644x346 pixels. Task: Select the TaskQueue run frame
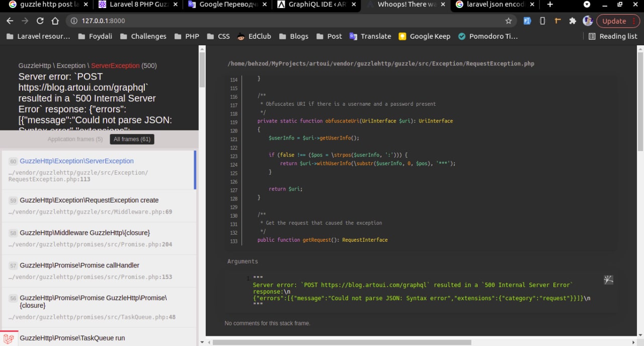[x=98, y=337]
